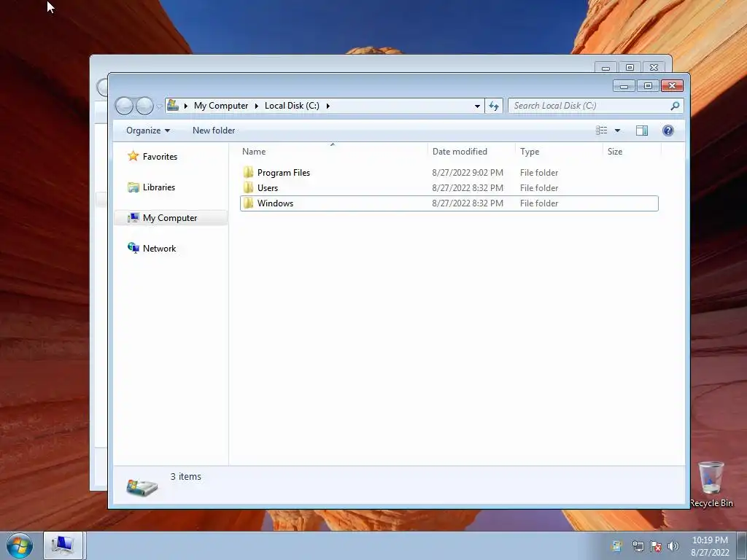
Task: Expand arrow after My Computer in breadcrumb
Action: [256, 106]
